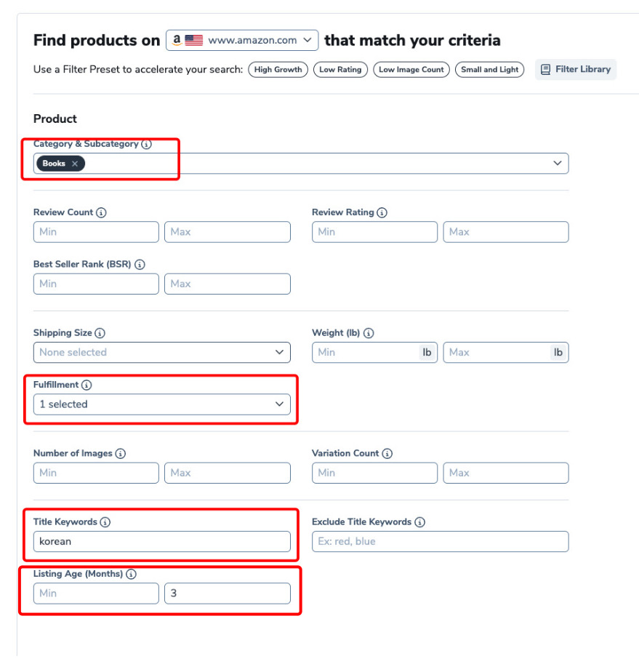
Task: Select the Low Image Count preset
Action: pos(411,70)
